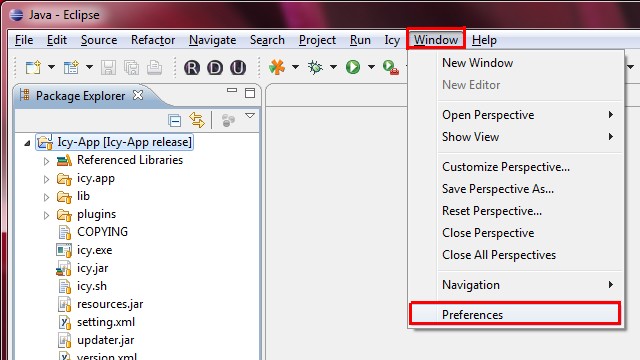Open the Package Explorer view menu triangle
Viewport: 640px width, 360px height.
click(250, 116)
